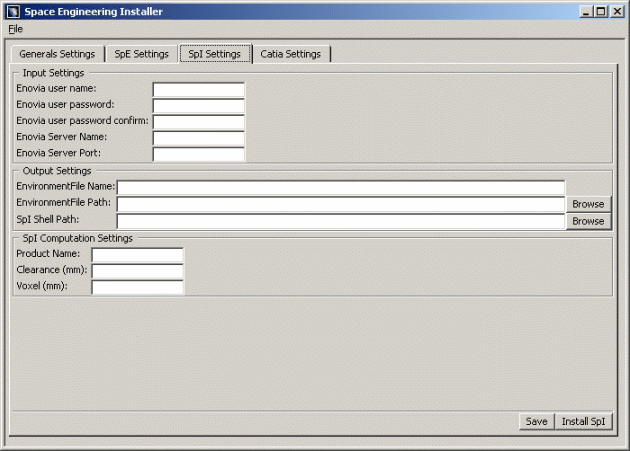Click the 'Enovia Server Port:' label

(59, 153)
